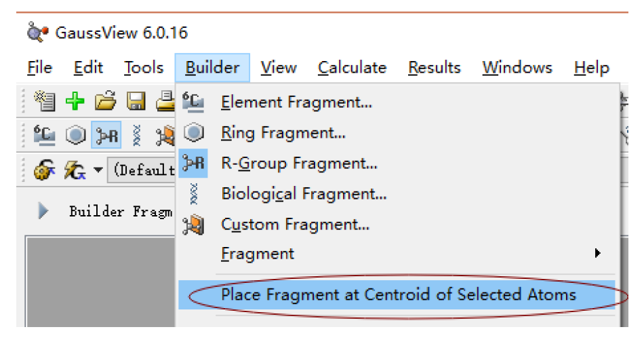Open the dropdown arrow beside the lightning icon
Screen dimensions: 644x342
98,169
